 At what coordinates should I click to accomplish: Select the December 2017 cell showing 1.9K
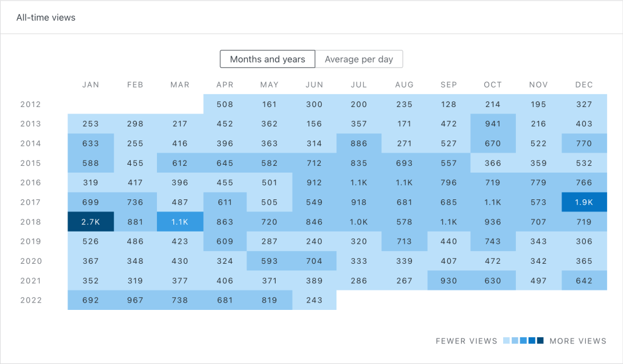click(x=584, y=202)
